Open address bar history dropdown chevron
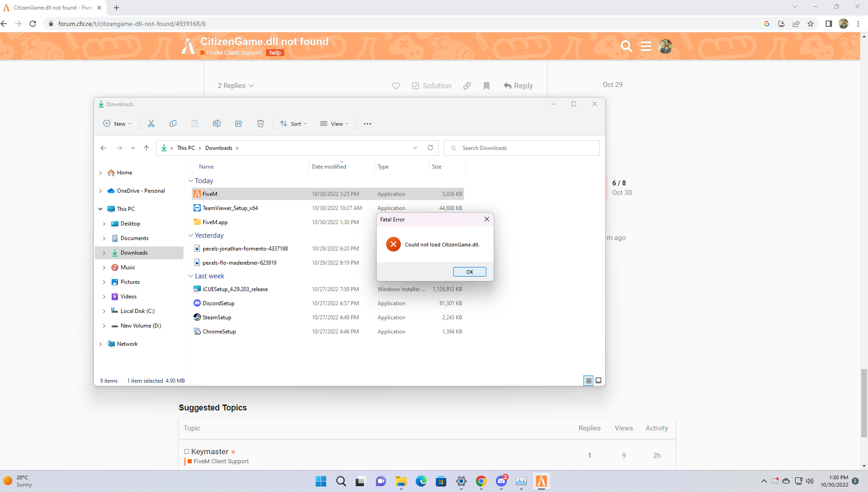 tap(415, 148)
